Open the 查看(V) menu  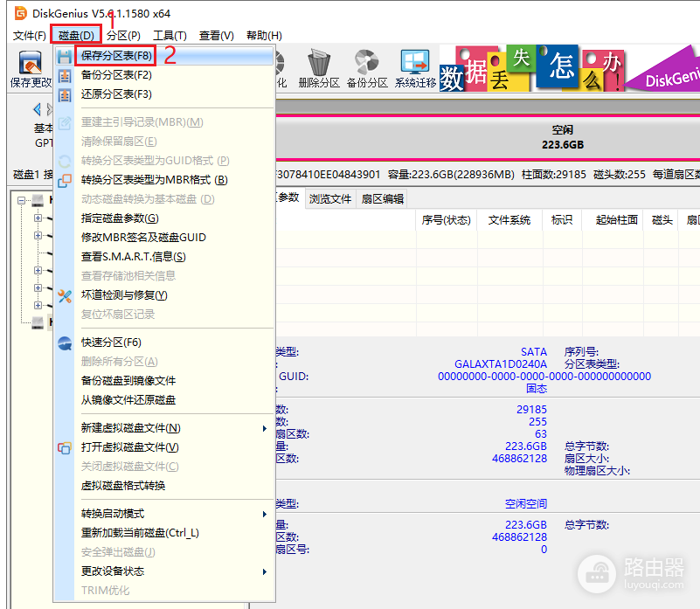pyautogui.click(x=217, y=35)
